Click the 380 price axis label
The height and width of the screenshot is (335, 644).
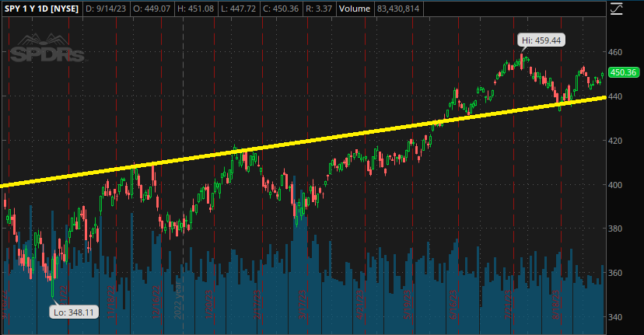click(615, 229)
